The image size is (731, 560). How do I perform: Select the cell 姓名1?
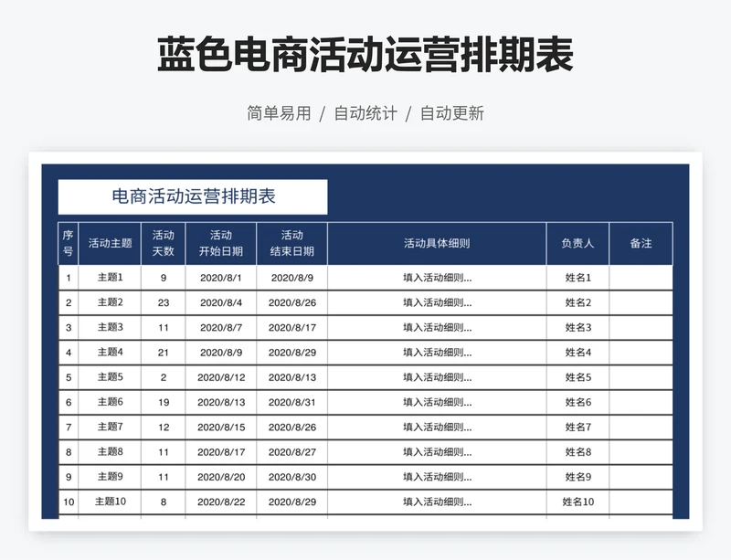[577, 278]
